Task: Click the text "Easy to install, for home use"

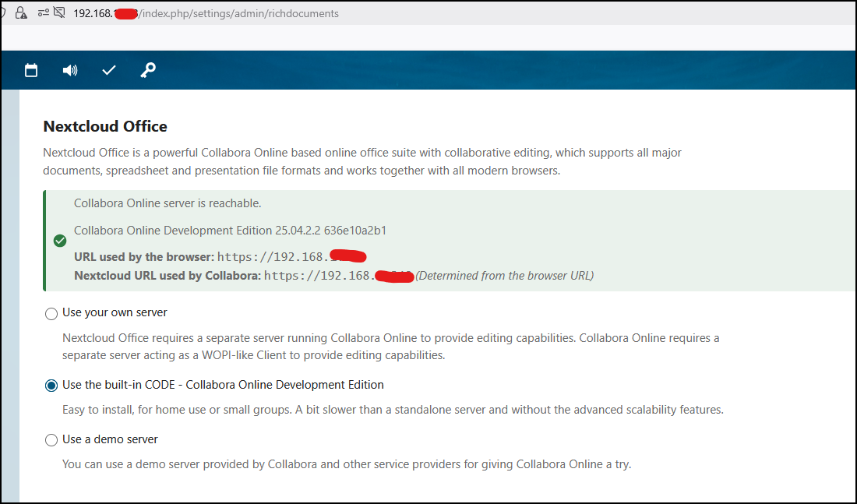Action: [x=393, y=410]
